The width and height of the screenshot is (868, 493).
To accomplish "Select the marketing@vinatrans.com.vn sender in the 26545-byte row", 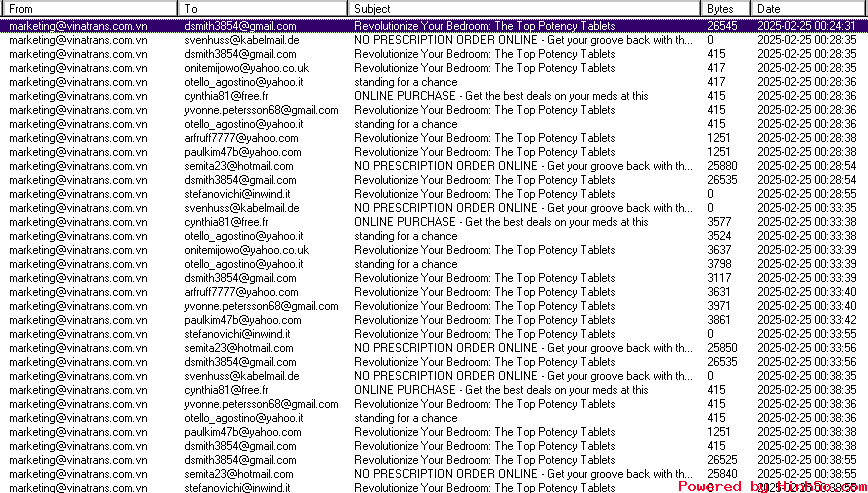I will click(x=79, y=26).
